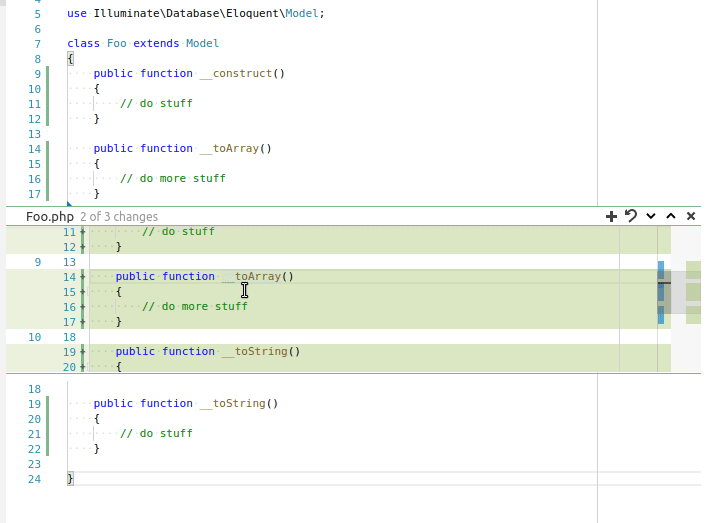Revert the change using the undo arrow icon
The image size is (720, 523).
pyautogui.click(x=631, y=216)
